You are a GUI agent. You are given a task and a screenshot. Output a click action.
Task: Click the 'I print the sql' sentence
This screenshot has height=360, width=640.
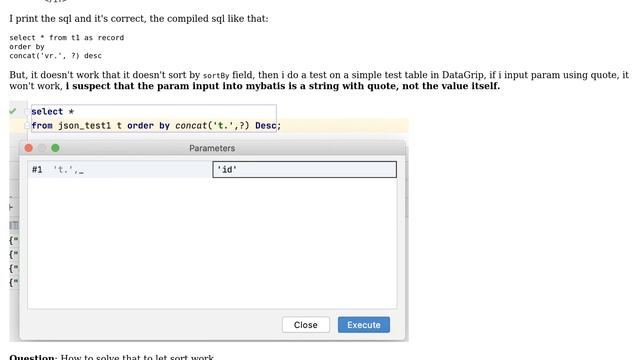coord(139,19)
